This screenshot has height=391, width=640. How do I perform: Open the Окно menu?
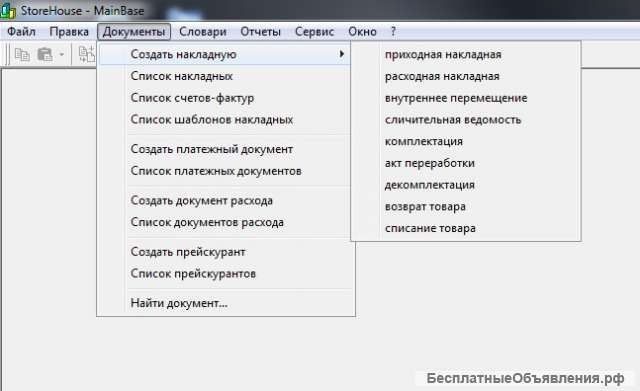click(362, 31)
